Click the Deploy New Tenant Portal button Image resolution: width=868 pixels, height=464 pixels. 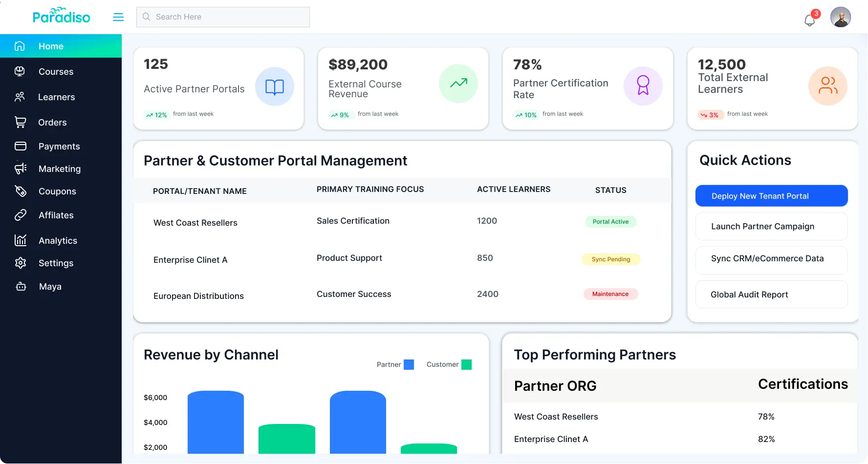[x=771, y=195]
